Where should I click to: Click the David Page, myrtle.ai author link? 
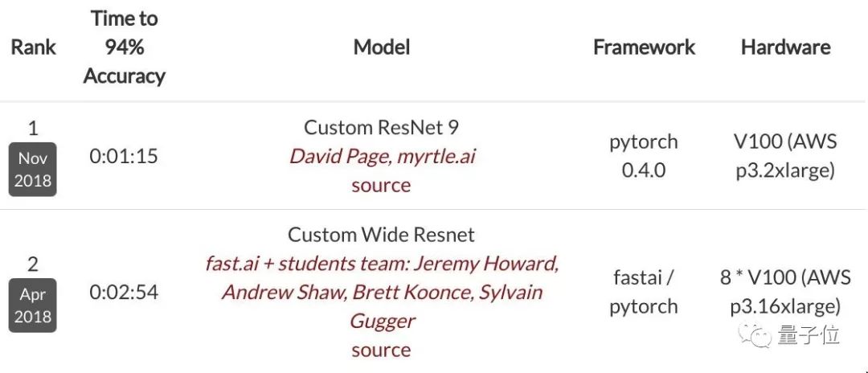(382, 156)
